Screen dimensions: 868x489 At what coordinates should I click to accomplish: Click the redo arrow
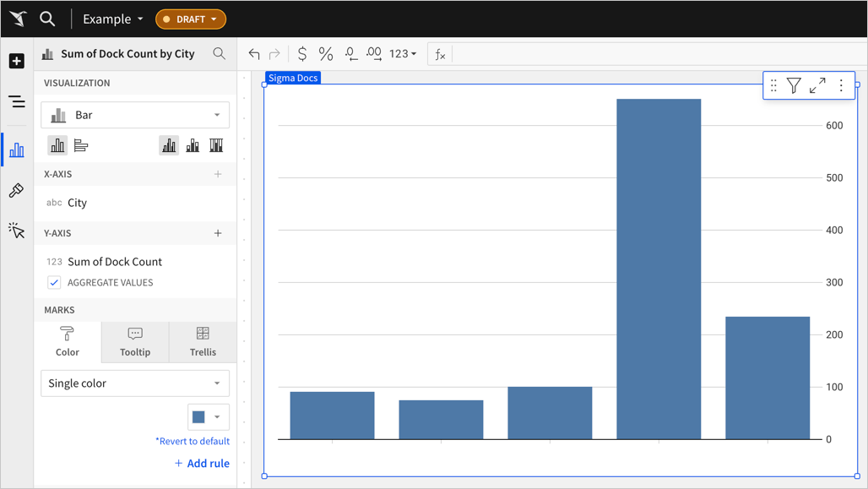coord(274,54)
